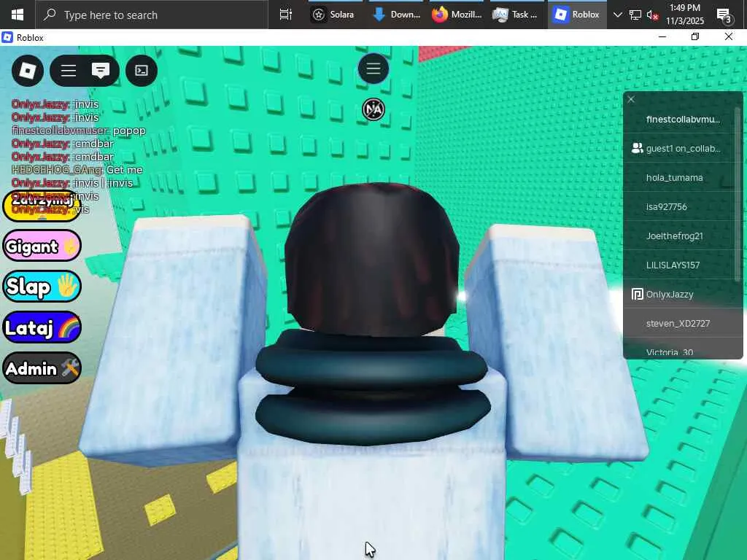Open the hamburger menu beside the chat button
Image resolution: width=747 pixels, height=560 pixels.
pyautogui.click(x=69, y=71)
